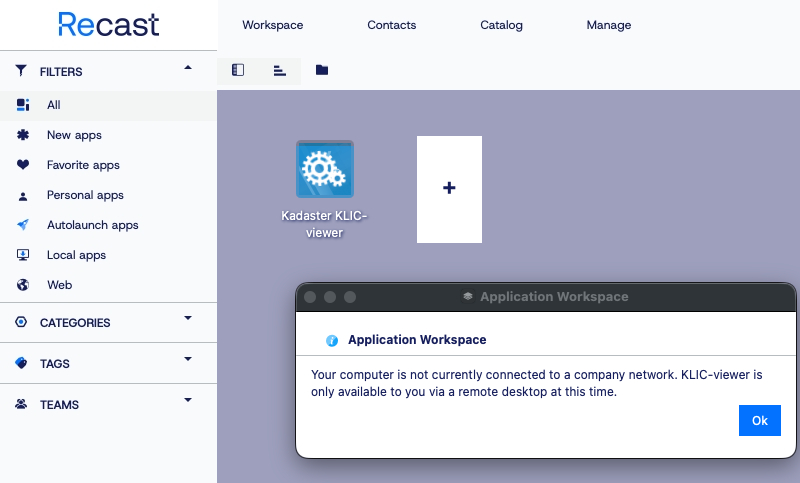Open the Kadaster KLIC-viewer app icon

point(324,169)
